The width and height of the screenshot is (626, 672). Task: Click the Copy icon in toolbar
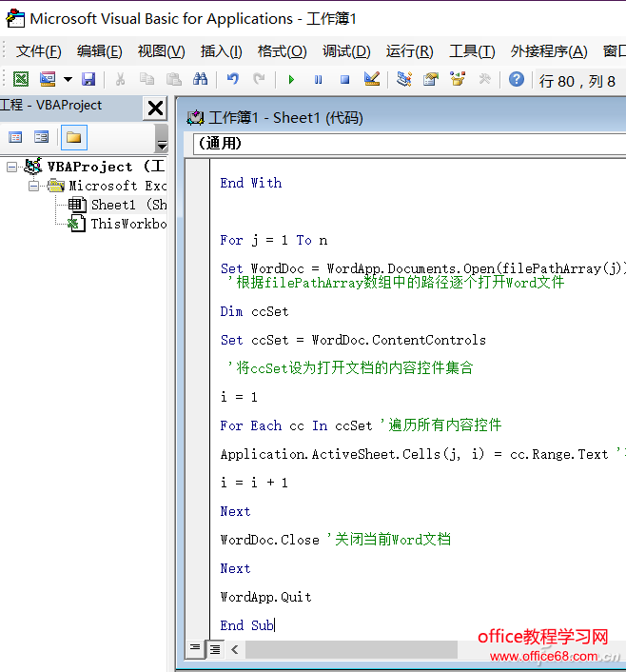(147, 79)
